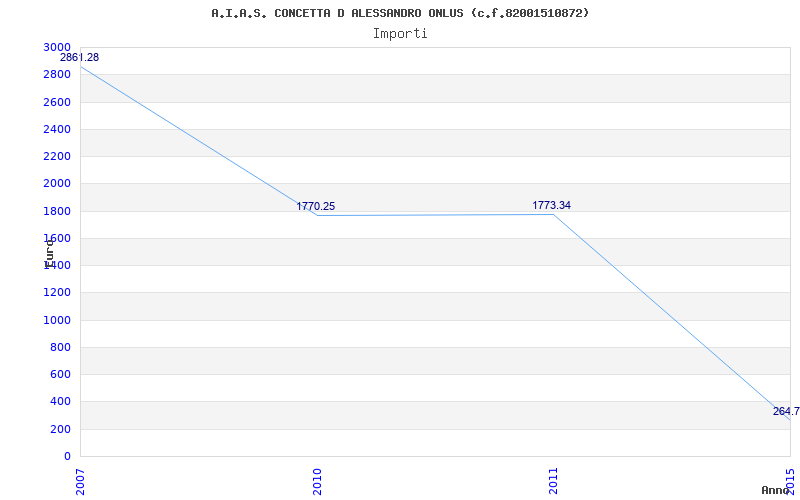Select the 1770.25 data label
The height and width of the screenshot is (500, 800).
316,206
